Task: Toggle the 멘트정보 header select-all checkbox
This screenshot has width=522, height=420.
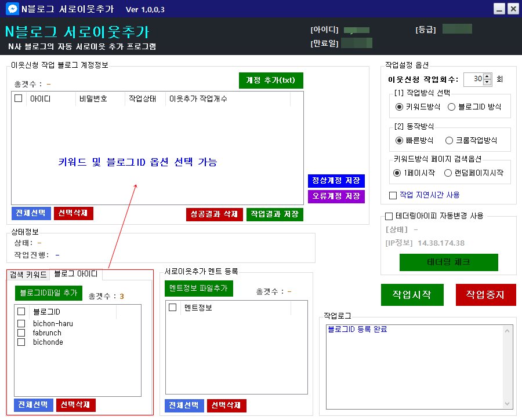Action: click(x=172, y=307)
